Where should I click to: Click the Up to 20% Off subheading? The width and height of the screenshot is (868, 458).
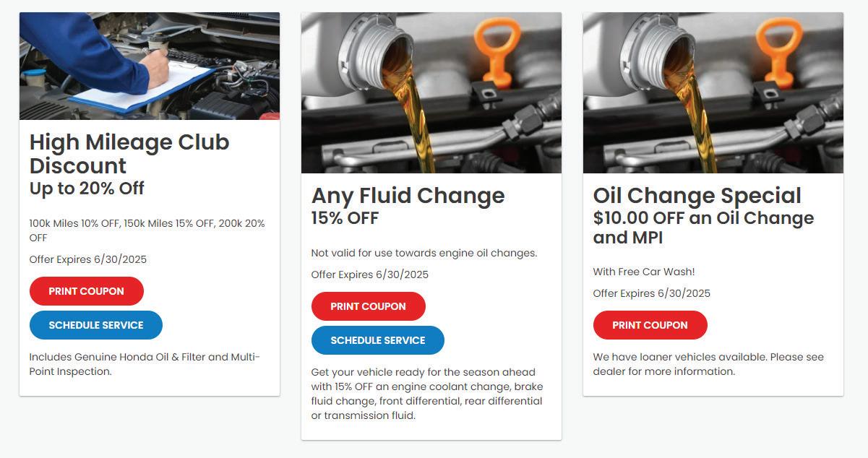(x=87, y=189)
